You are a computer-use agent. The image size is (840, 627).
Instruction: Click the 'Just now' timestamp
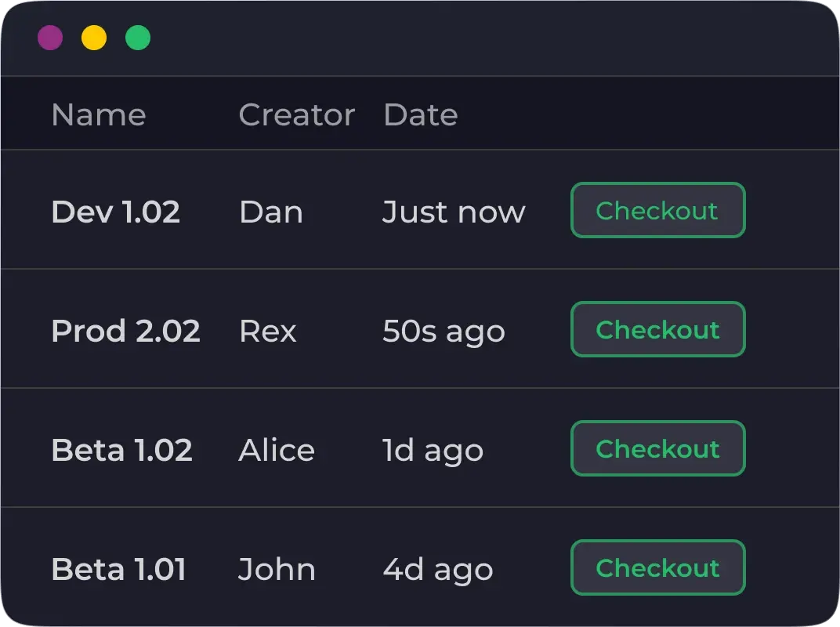[453, 212]
